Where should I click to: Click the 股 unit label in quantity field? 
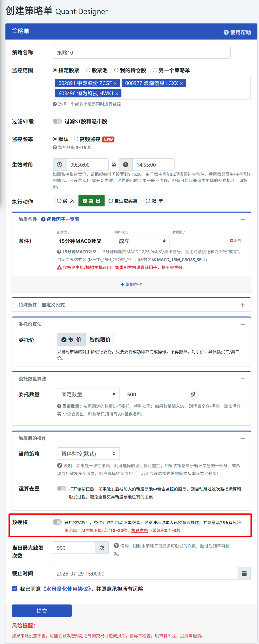tap(193, 394)
